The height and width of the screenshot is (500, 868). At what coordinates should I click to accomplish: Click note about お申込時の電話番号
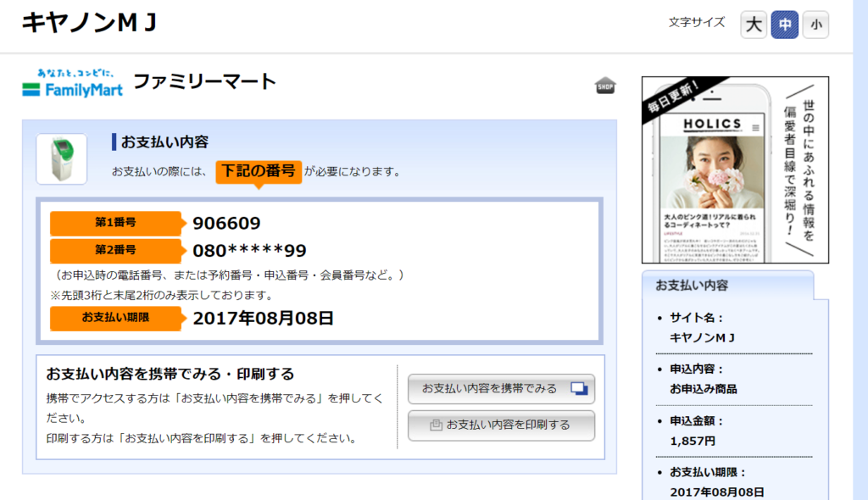pyautogui.click(x=229, y=275)
